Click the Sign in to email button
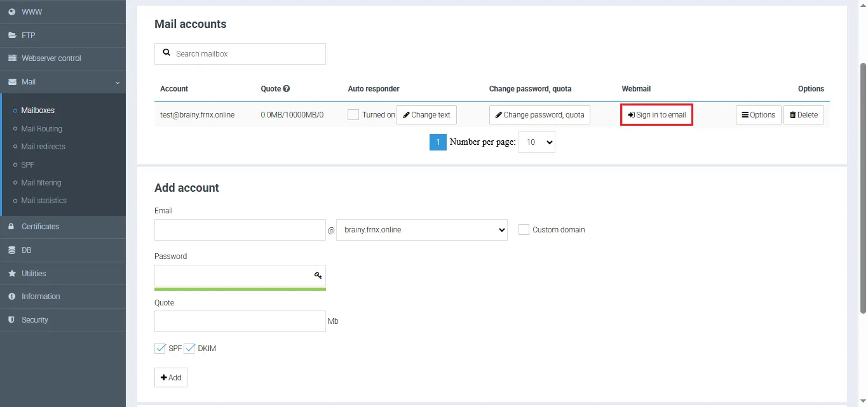Screen dimensions: 868x407 (656, 115)
